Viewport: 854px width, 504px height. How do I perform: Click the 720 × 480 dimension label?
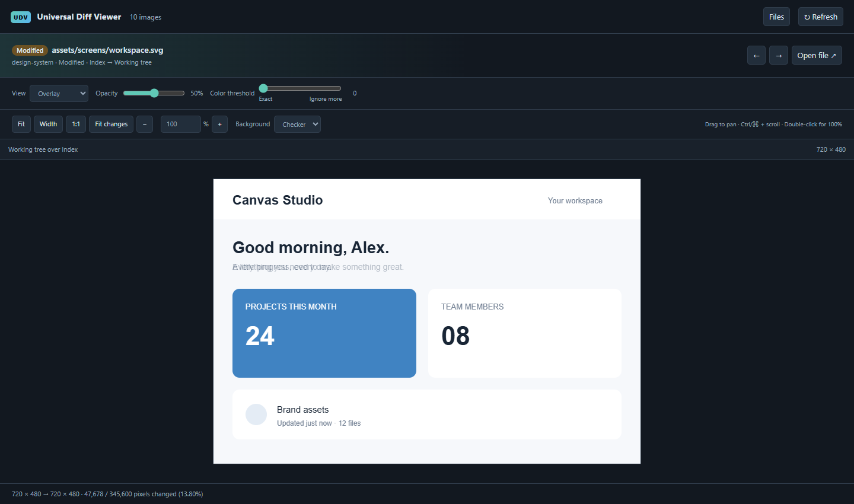point(831,149)
